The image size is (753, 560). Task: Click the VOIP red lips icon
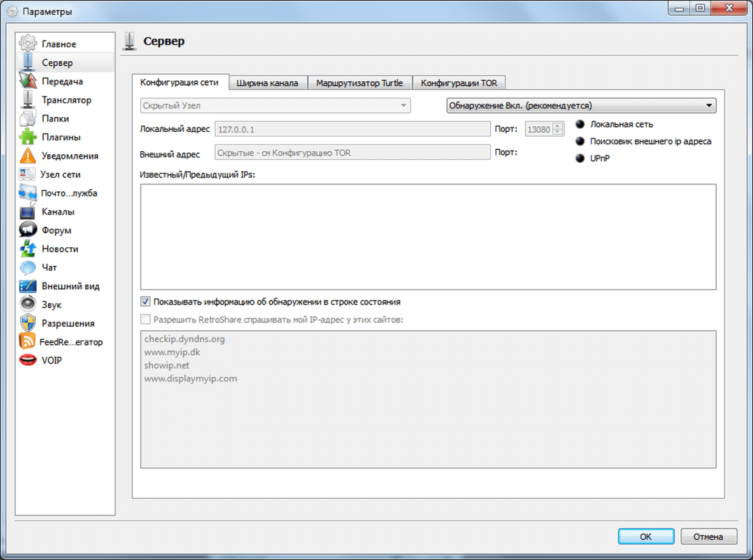coord(28,360)
